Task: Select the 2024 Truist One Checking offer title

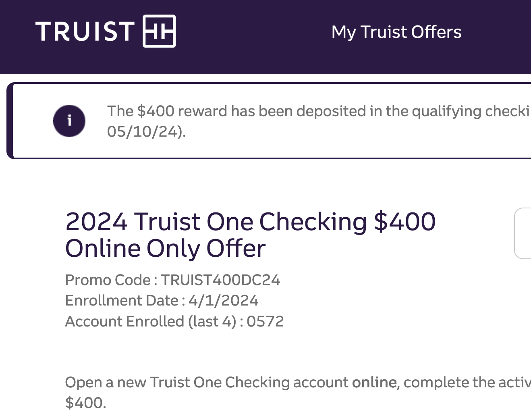Action: click(x=250, y=222)
